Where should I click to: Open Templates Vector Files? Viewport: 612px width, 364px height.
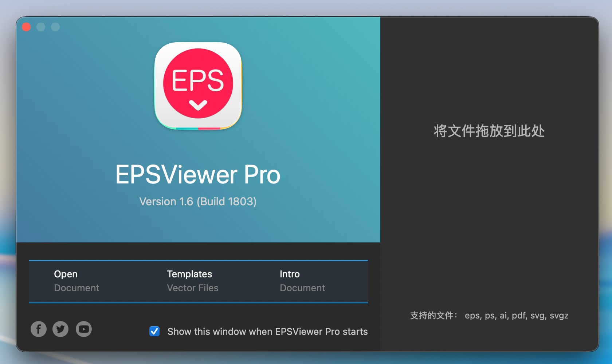pos(193,281)
